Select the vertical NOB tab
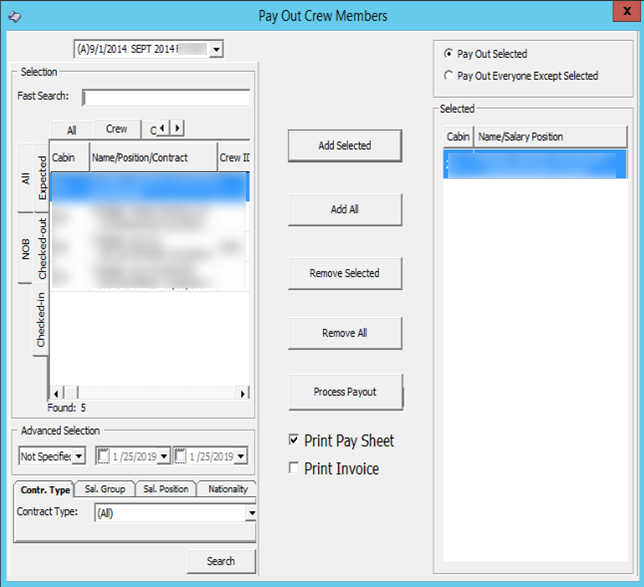 pos(25,249)
